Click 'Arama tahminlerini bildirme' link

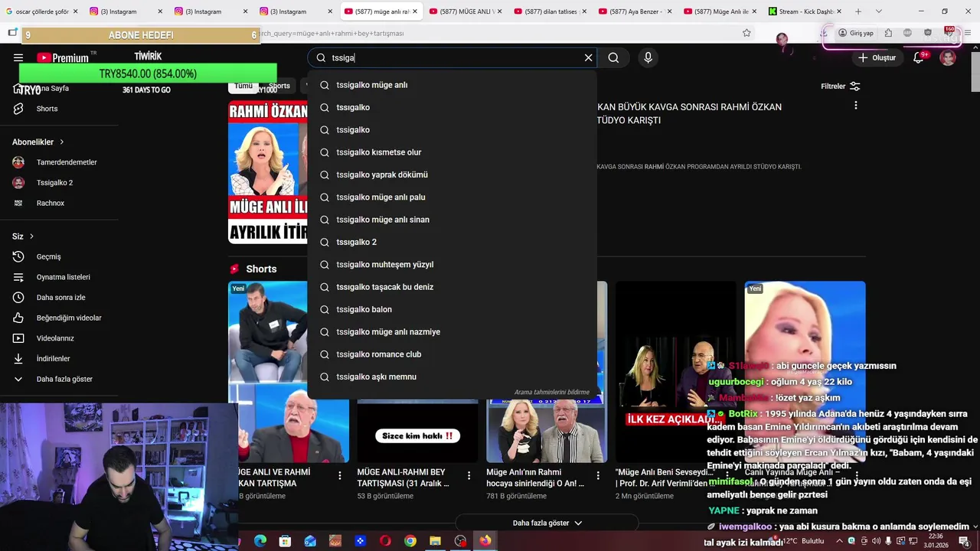[551, 392]
